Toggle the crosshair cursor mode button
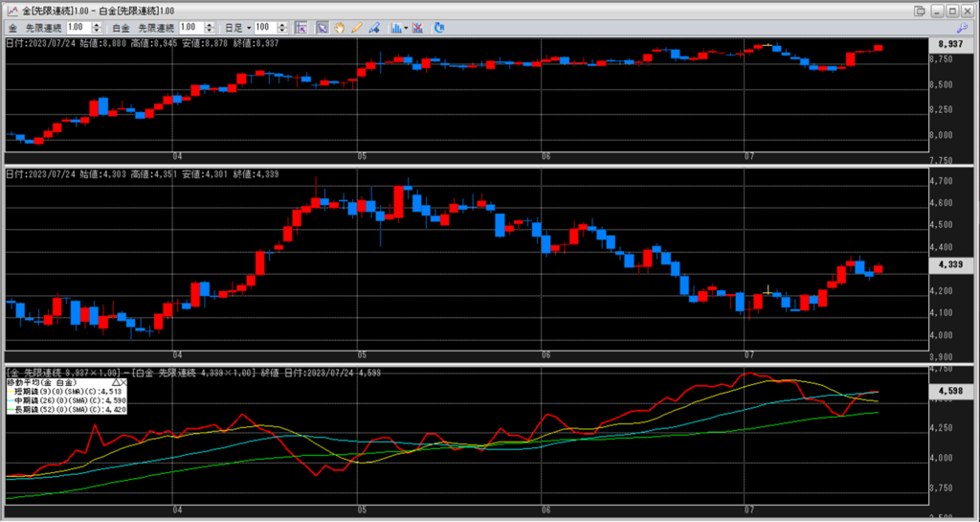980x522 pixels. (x=301, y=28)
